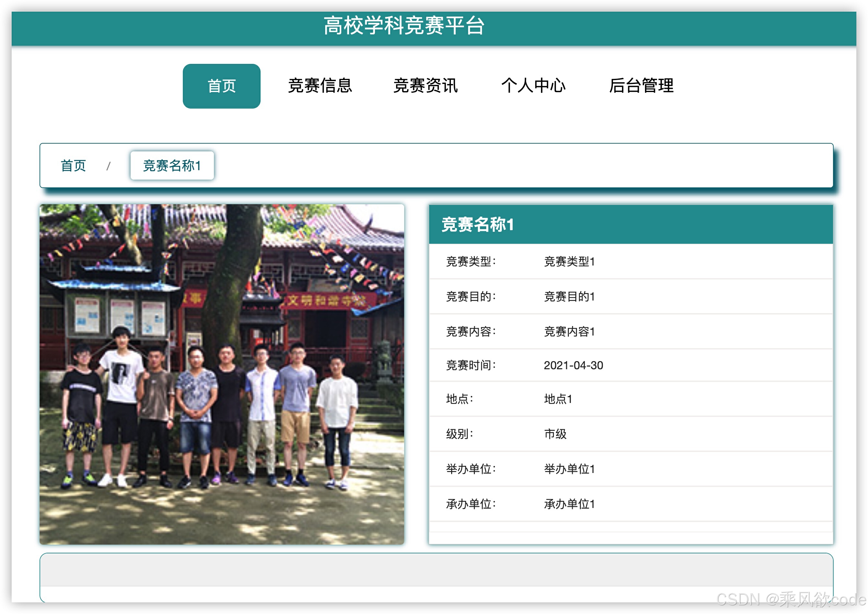Click the 承办单位1 undertaker value
Screen dimensions: 868x614
569,503
